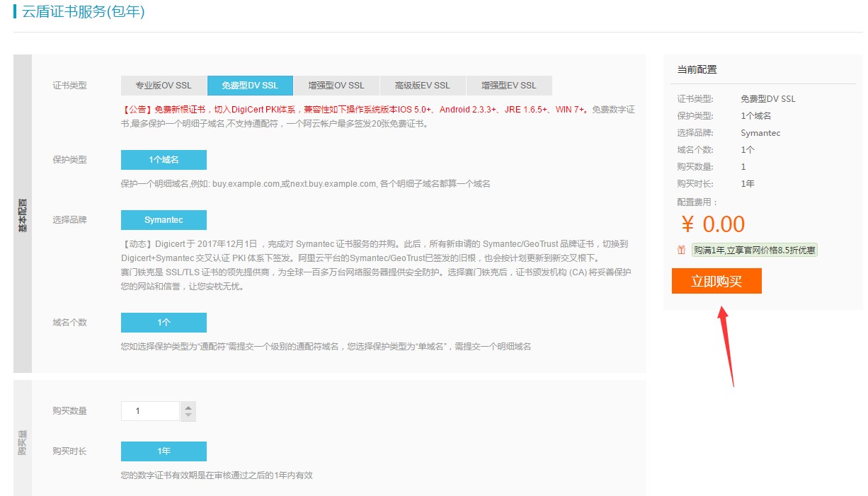Select the 1年 purchase duration option
Screen dimensions: 868x496
[x=164, y=451]
